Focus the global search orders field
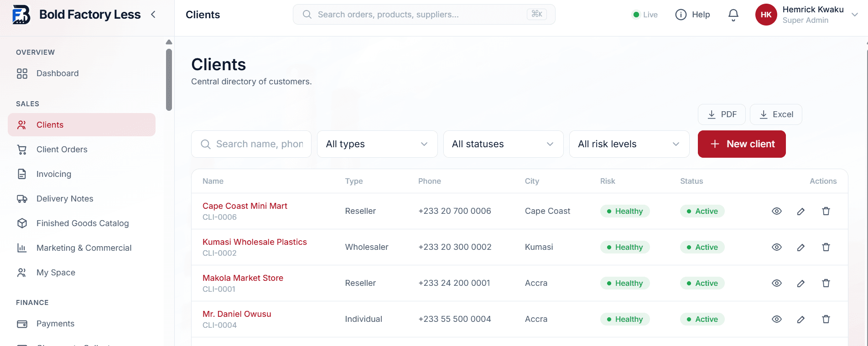 tap(424, 15)
